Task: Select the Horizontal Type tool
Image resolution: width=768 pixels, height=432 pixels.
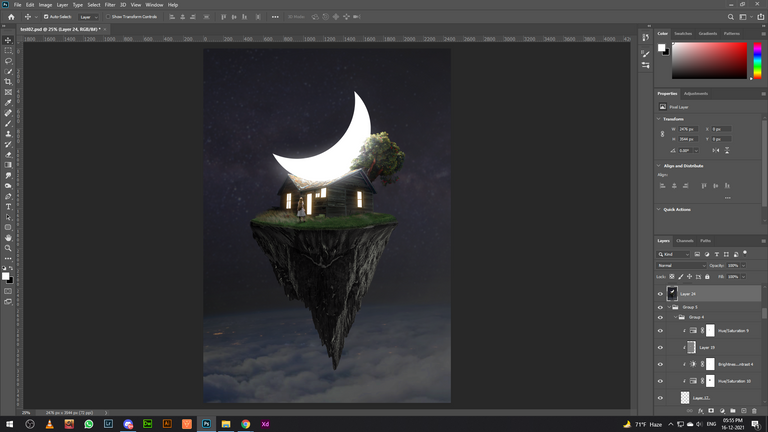Action: pos(8,207)
